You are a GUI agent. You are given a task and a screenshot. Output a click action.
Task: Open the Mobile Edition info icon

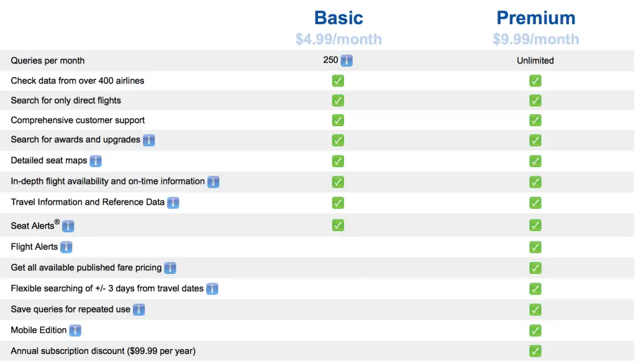pos(75,330)
